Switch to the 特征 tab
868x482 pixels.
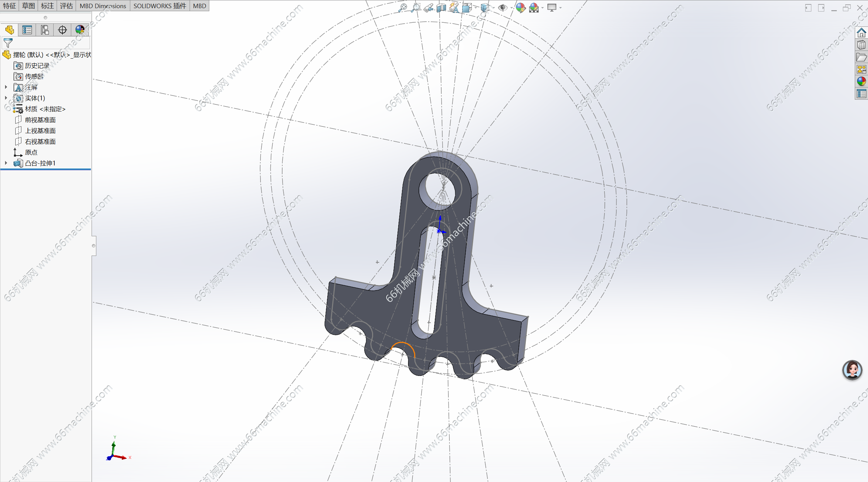[x=9, y=6]
